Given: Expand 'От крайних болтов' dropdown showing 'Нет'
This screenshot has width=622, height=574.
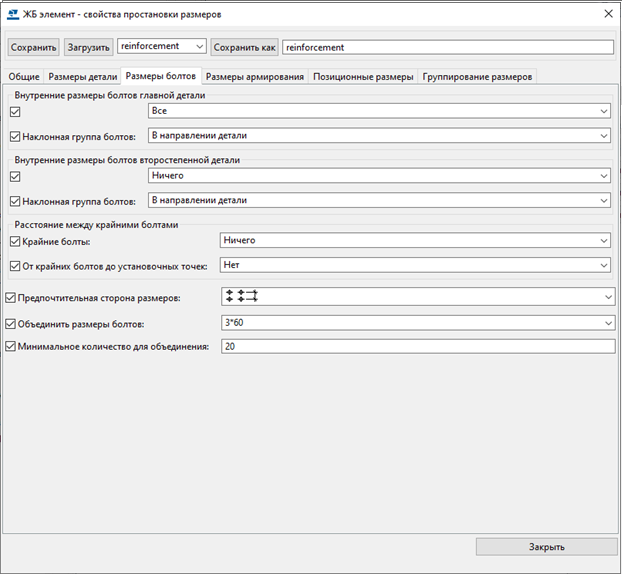Looking at the screenshot, I should tap(414, 266).
